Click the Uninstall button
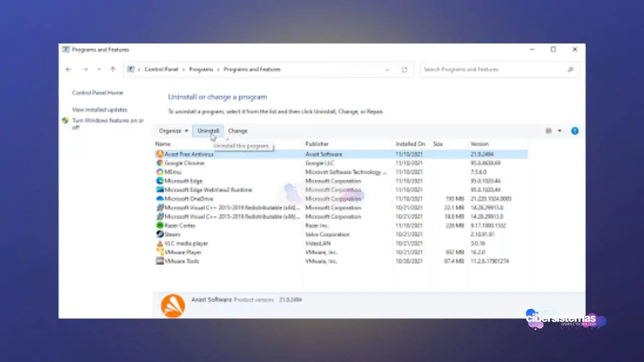 pos(208,131)
